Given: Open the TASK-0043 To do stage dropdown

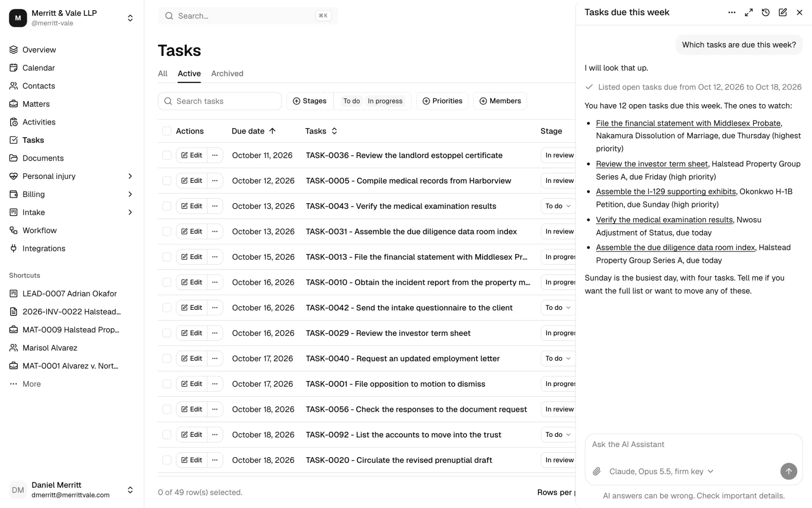Looking at the screenshot, I should (558, 206).
